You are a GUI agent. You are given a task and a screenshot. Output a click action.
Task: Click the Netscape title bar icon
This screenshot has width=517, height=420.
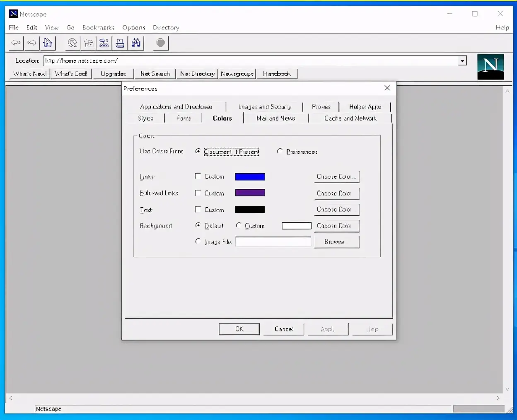point(14,14)
